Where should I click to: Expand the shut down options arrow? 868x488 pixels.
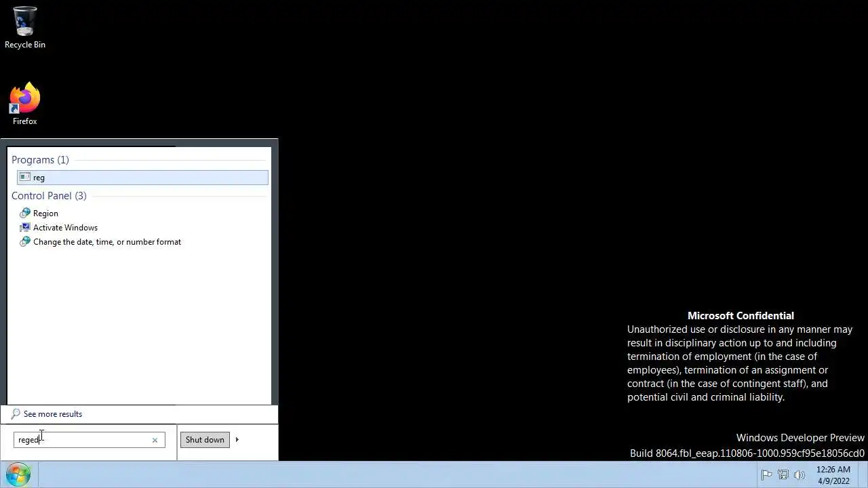(x=237, y=440)
